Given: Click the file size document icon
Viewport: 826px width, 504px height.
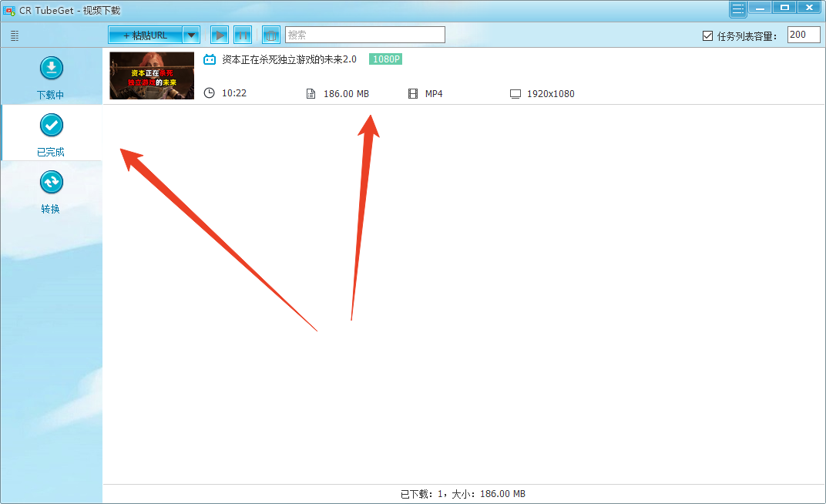Looking at the screenshot, I should (x=311, y=94).
